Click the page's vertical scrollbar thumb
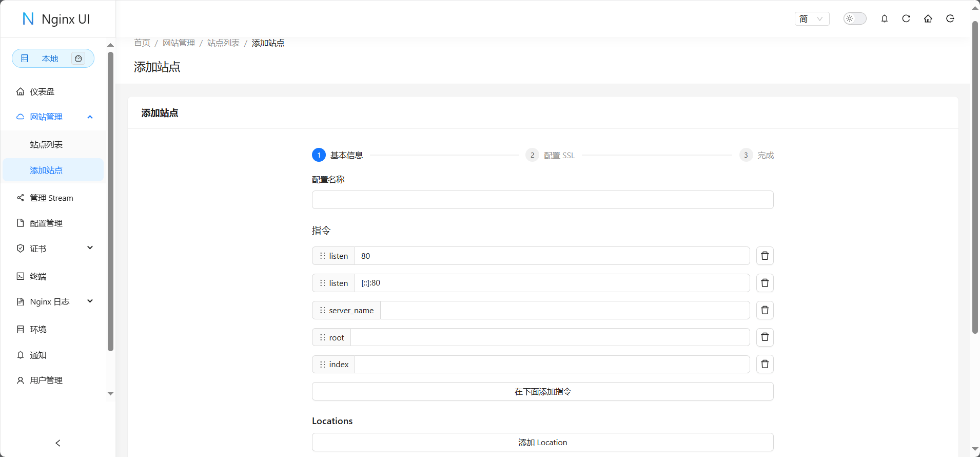This screenshot has height=457, width=980. point(975,177)
